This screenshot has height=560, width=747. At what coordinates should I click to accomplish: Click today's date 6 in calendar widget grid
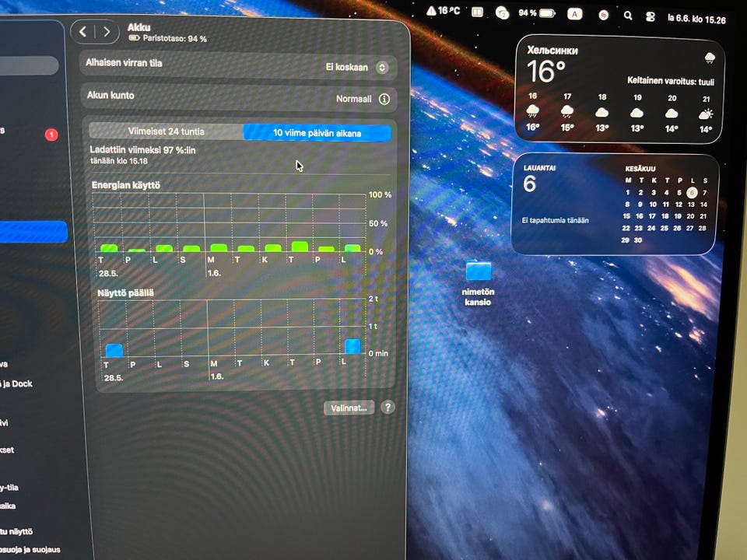[692, 192]
